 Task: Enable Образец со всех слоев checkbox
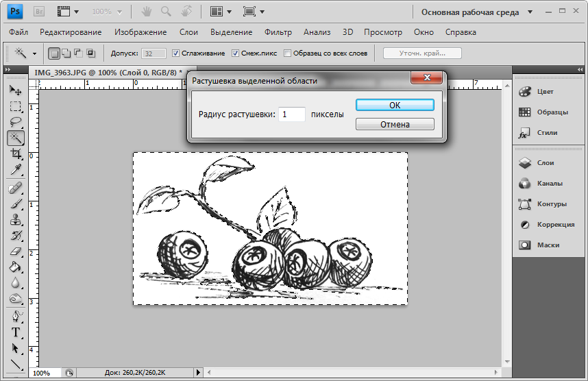pos(287,53)
